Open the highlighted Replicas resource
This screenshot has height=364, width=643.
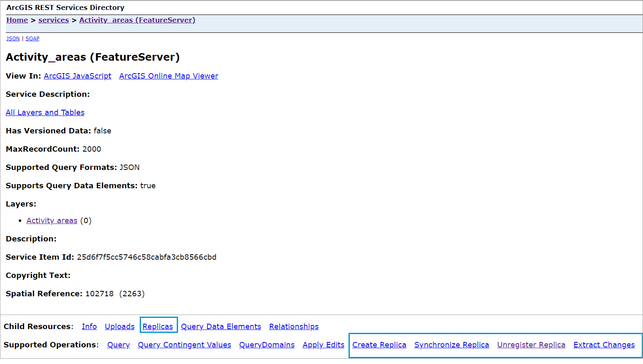pos(158,326)
